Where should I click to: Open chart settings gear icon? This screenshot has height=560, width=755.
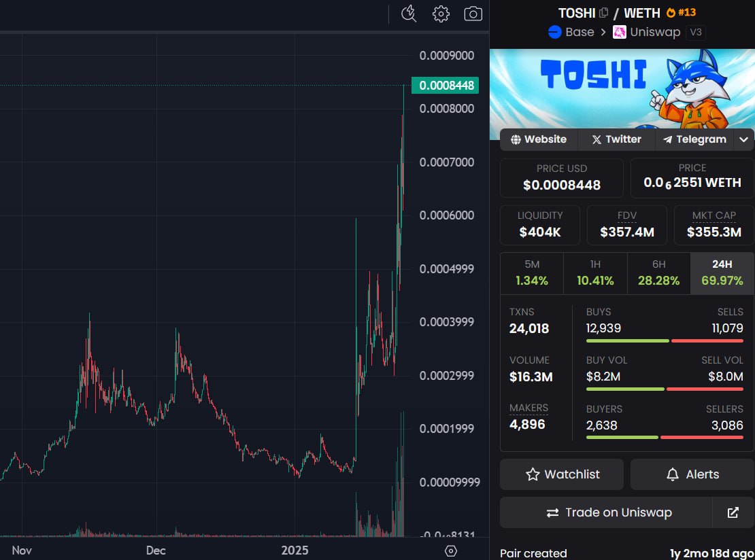click(441, 14)
